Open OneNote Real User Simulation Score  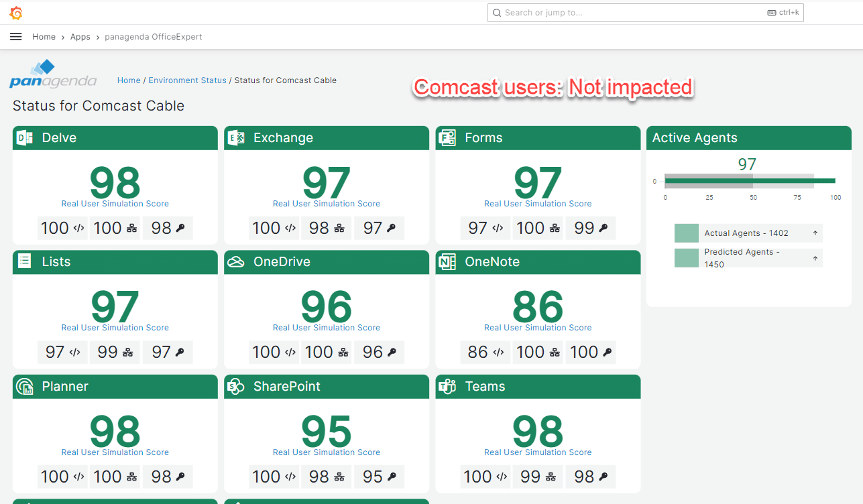[x=538, y=328]
